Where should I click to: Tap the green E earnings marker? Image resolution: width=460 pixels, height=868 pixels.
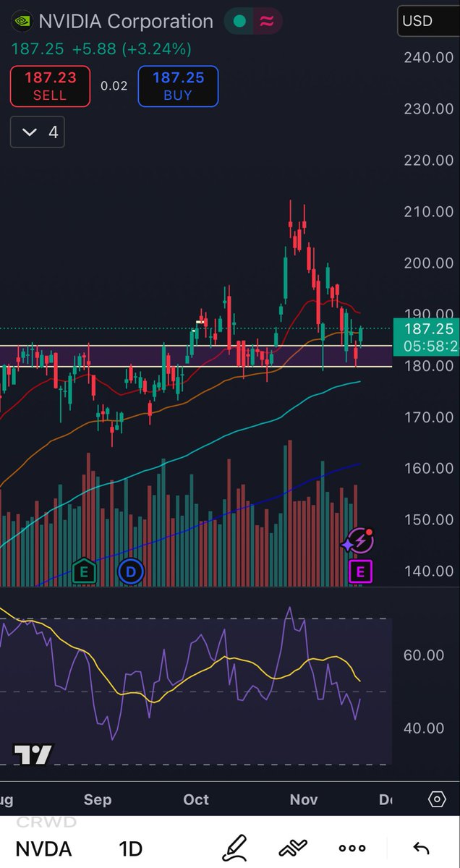coord(84,572)
